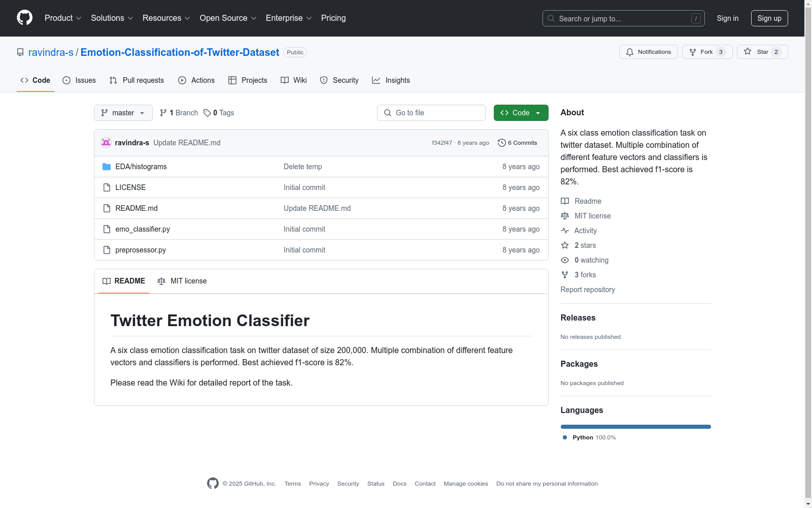Select the Code tab

(x=35, y=80)
